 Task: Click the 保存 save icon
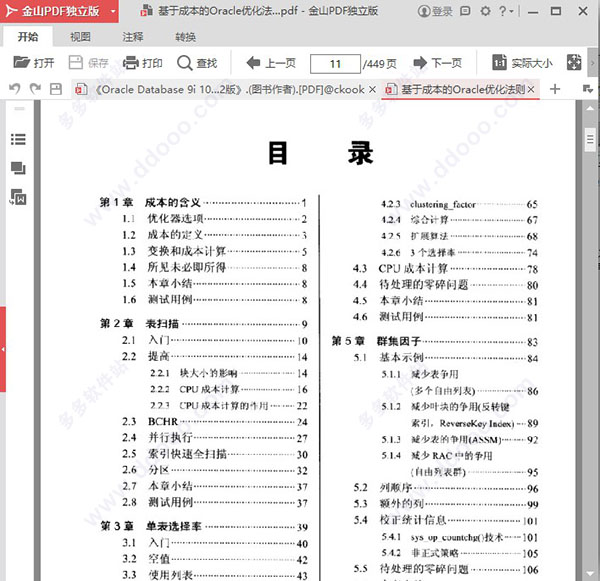(x=75, y=62)
